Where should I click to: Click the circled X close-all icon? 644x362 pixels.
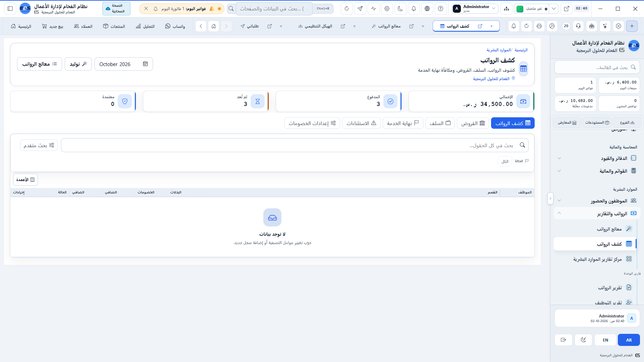619,26
